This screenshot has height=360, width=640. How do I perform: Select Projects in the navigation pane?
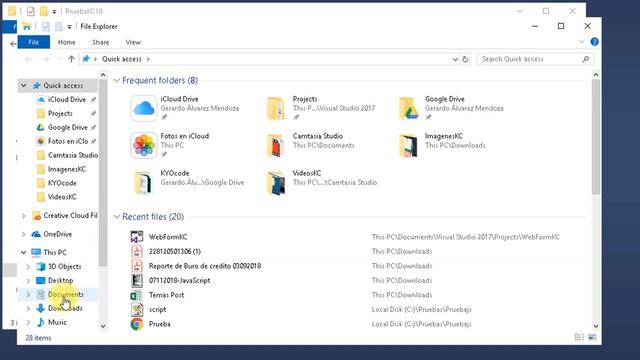[x=60, y=113]
